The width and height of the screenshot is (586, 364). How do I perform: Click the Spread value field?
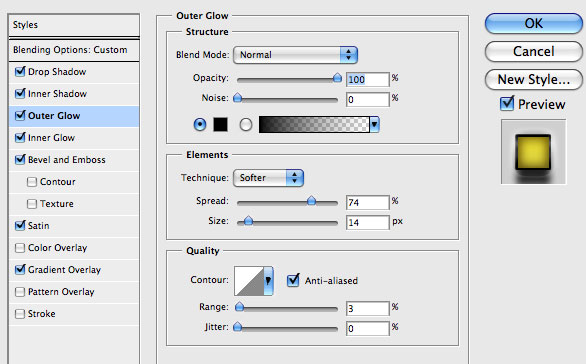(367, 203)
